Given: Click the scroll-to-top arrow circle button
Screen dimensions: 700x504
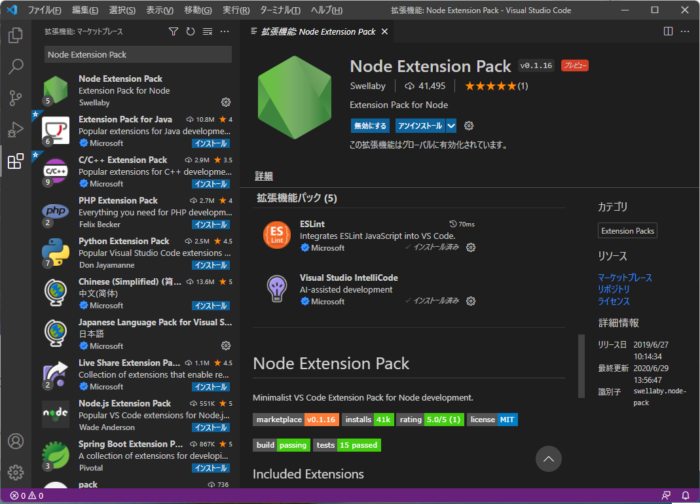Looking at the screenshot, I should [x=547, y=458].
